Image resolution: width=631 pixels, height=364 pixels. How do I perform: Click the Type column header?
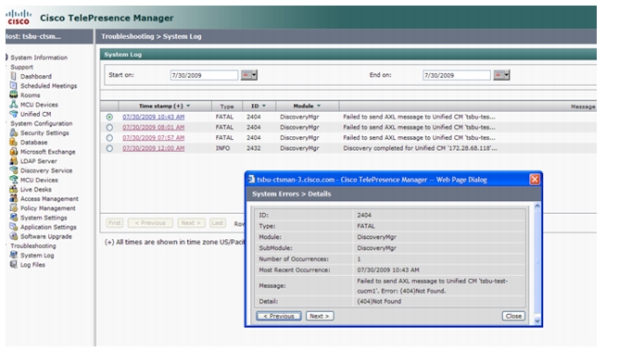(x=227, y=107)
